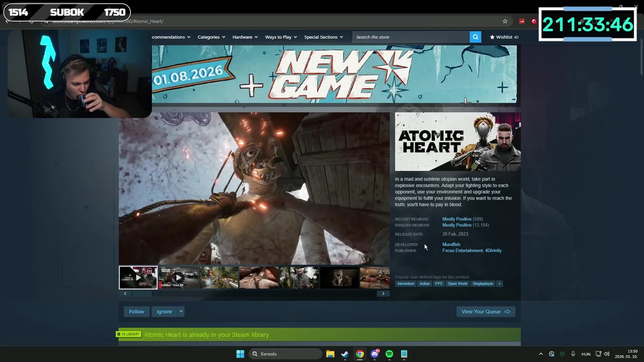Expand the Special Sections menu
644x362 pixels.
coord(324,37)
